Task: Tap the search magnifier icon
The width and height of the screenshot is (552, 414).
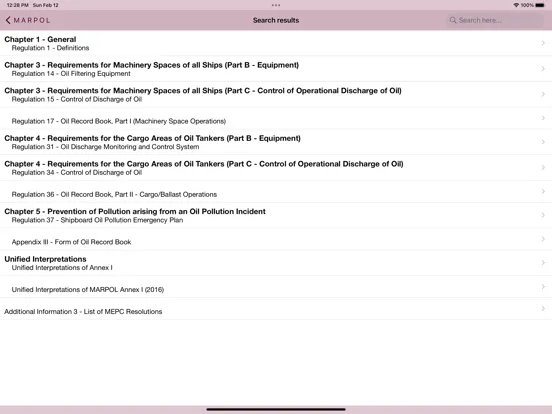Action: click(x=453, y=20)
